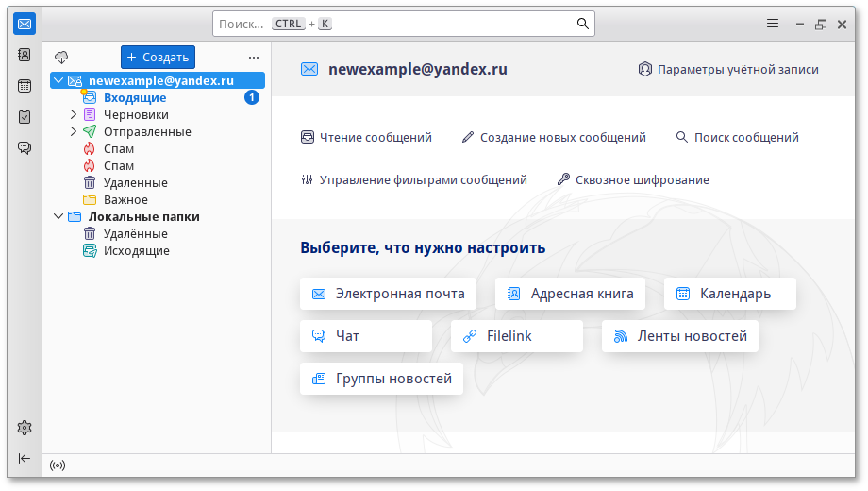Image resolution: width=868 pixels, height=491 pixels.
Task: Set up Чат account
Action: [x=366, y=336]
